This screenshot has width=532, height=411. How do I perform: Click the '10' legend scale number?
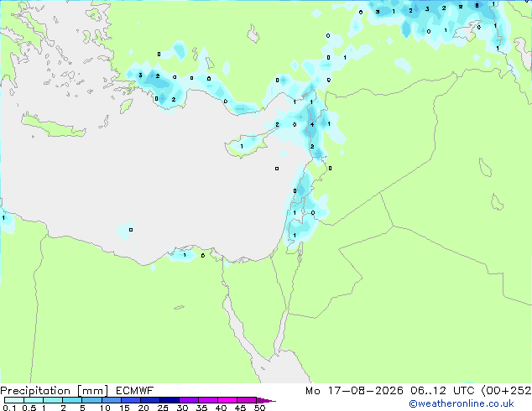point(105,408)
